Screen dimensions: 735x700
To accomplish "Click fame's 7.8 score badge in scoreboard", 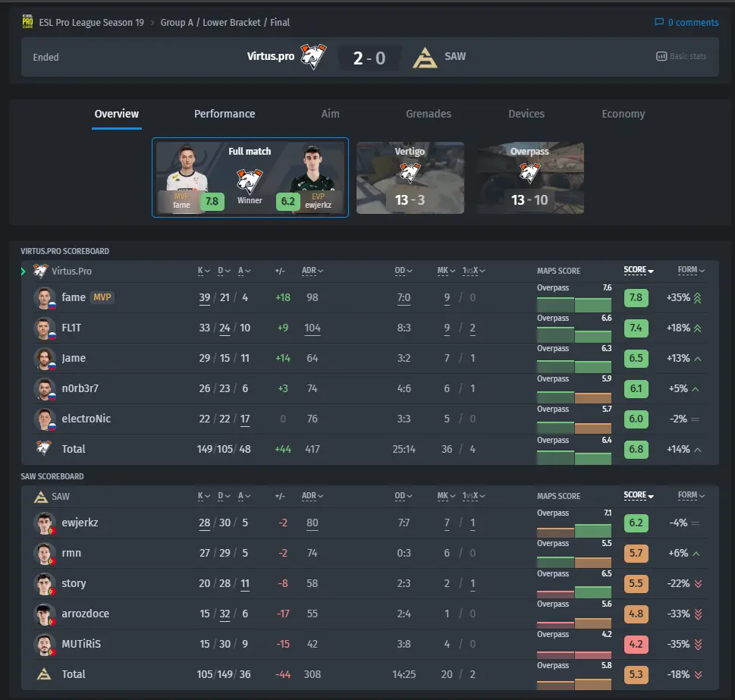I will tap(636, 298).
